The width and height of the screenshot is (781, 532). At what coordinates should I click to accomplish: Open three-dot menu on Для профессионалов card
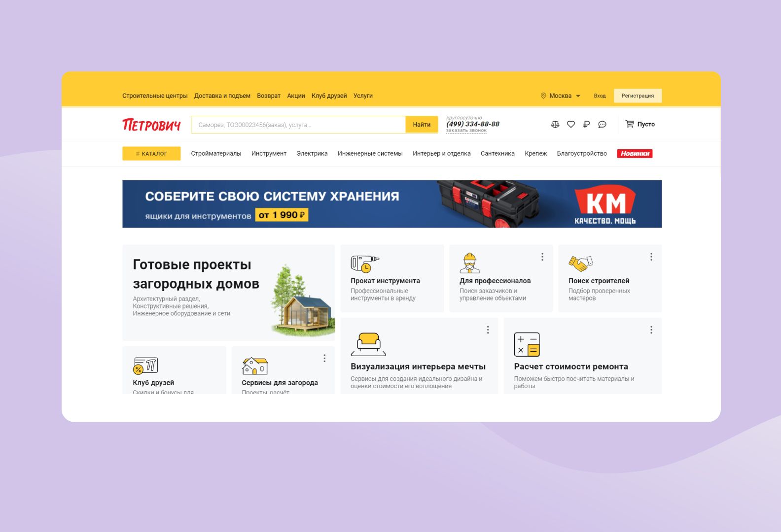point(542,257)
